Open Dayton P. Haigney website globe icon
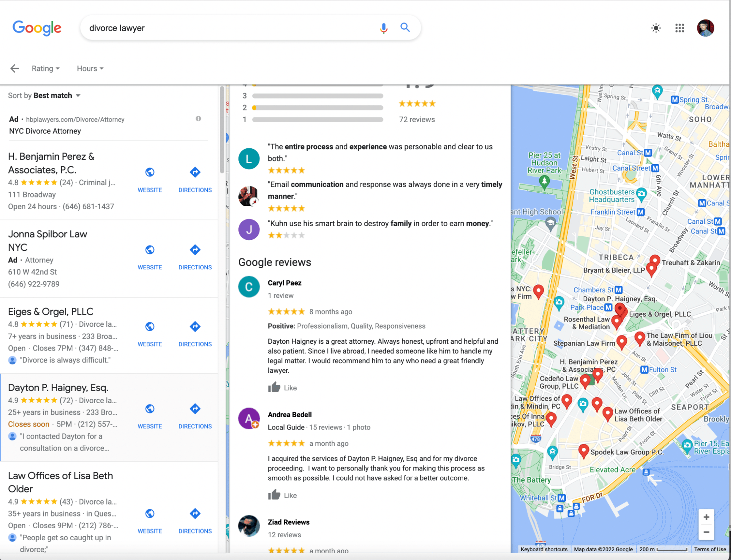 point(150,409)
